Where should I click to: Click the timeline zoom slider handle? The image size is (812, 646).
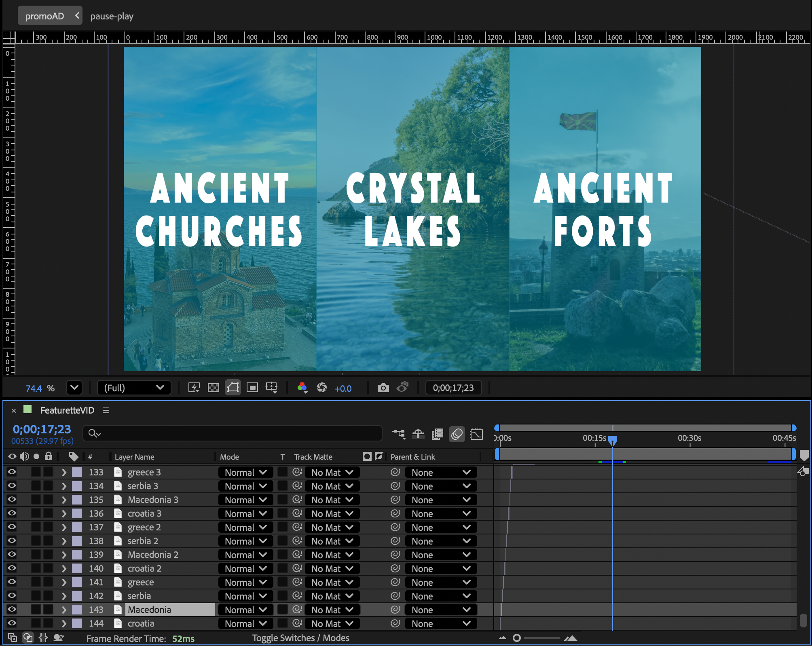point(516,638)
